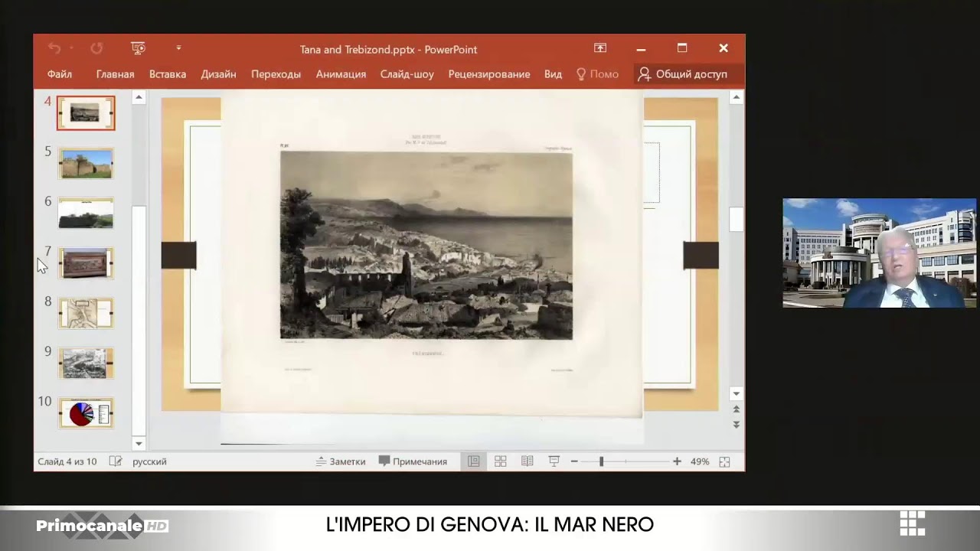Click the grid logo at bottom right
980x551 pixels.
point(913,523)
